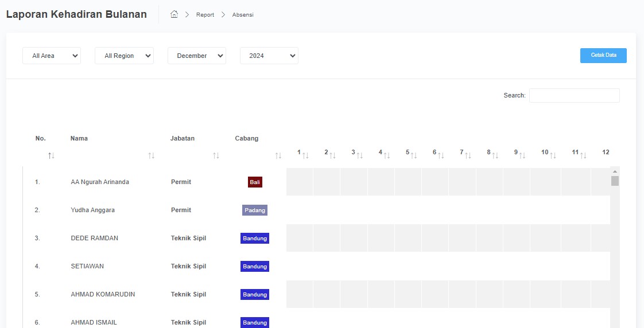Open the December month dropdown
This screenshot has width=644, height=328.
click(x=196, y=56)
